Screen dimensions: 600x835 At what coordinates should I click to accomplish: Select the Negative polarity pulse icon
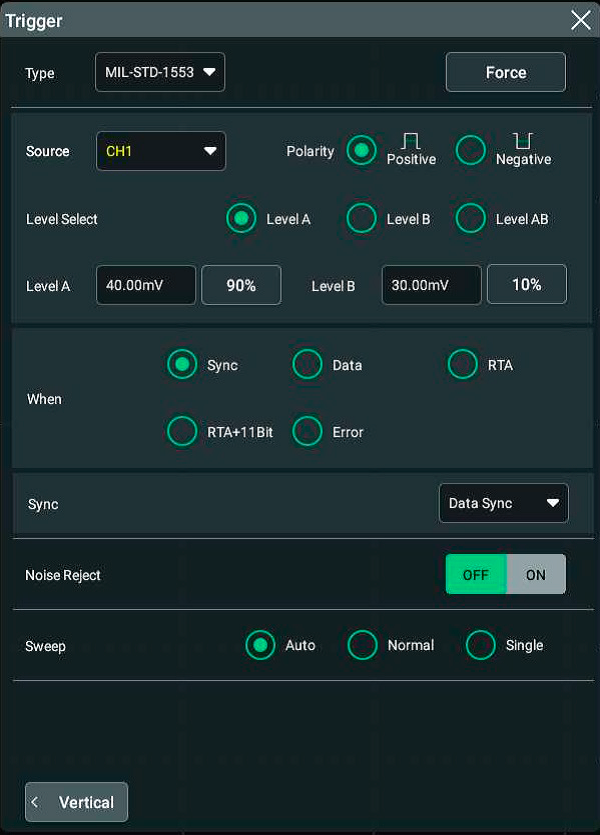[522, 142]
